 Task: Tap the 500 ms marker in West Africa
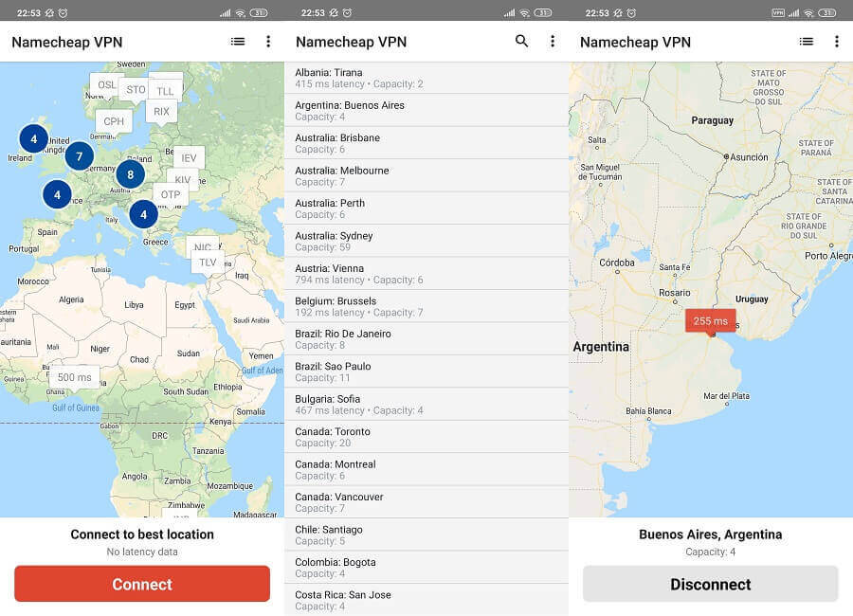[x=75, y=377]
